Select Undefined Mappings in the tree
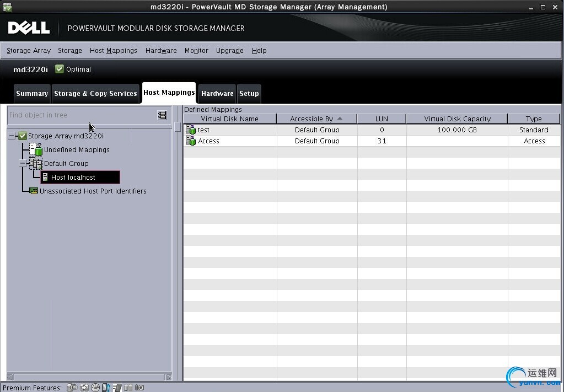 [77, 149]
